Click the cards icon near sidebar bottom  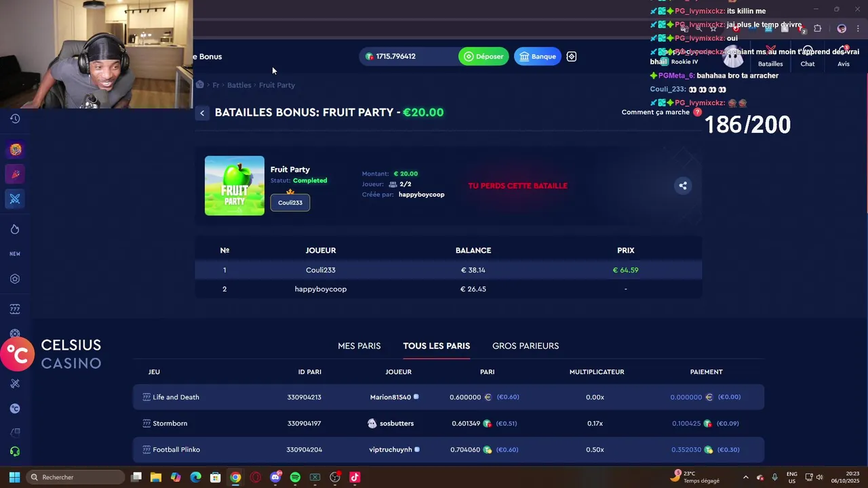click(15, 432)
